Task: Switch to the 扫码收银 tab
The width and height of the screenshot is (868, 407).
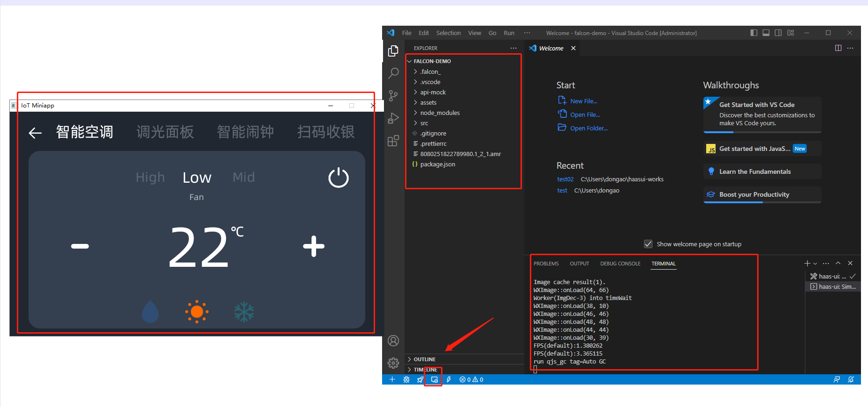Action: [x=326, y=132]
